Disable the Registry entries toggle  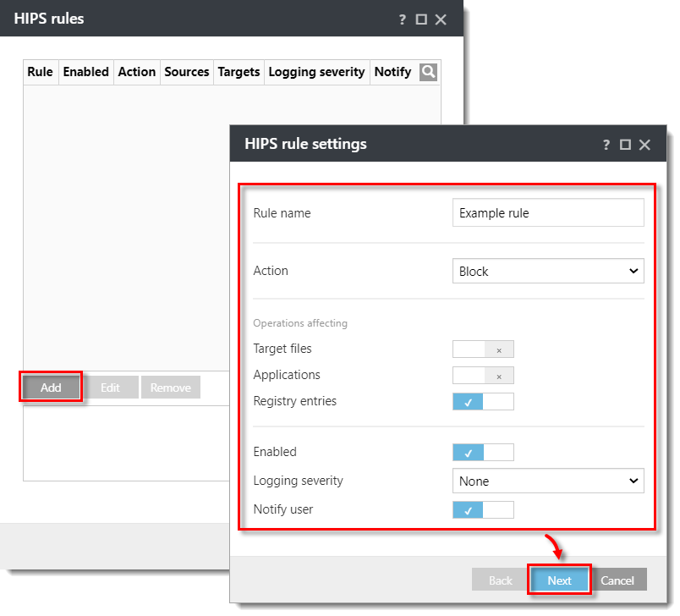coord(483,402)
